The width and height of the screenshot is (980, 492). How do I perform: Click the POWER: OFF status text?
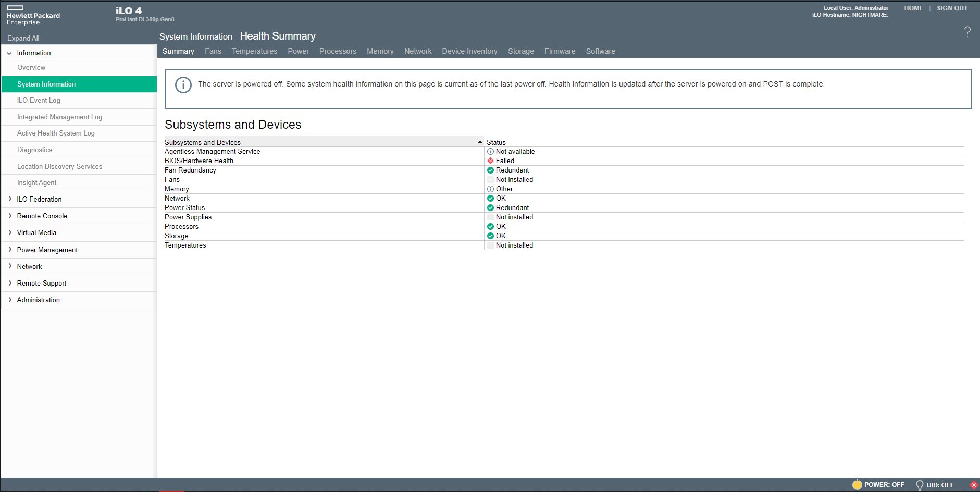(x=884, y=485)
